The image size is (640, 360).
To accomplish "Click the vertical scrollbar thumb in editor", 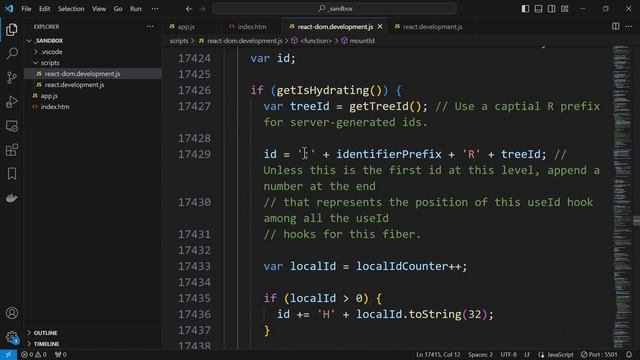I will [x=636, y=220].
